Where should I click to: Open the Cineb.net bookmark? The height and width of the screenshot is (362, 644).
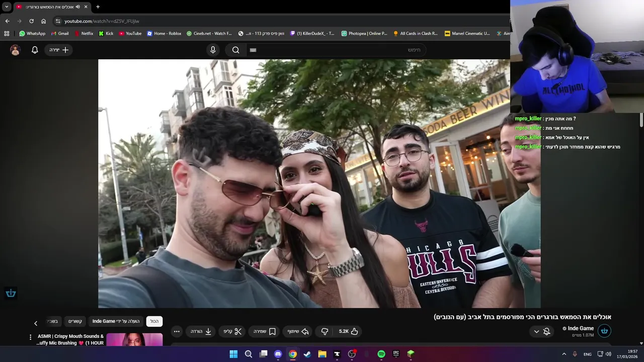pos(209,34)
